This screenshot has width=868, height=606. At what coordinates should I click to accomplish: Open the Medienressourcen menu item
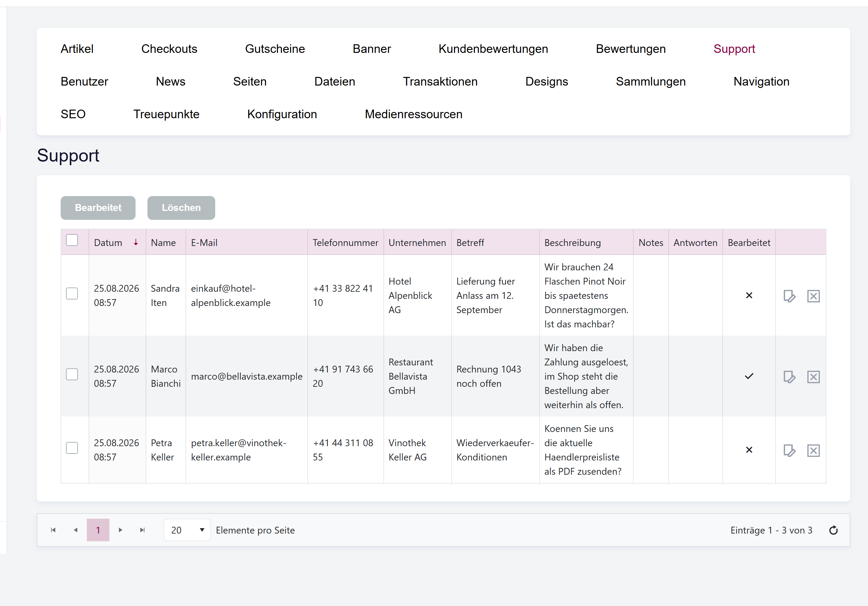[x=413, y=114]
